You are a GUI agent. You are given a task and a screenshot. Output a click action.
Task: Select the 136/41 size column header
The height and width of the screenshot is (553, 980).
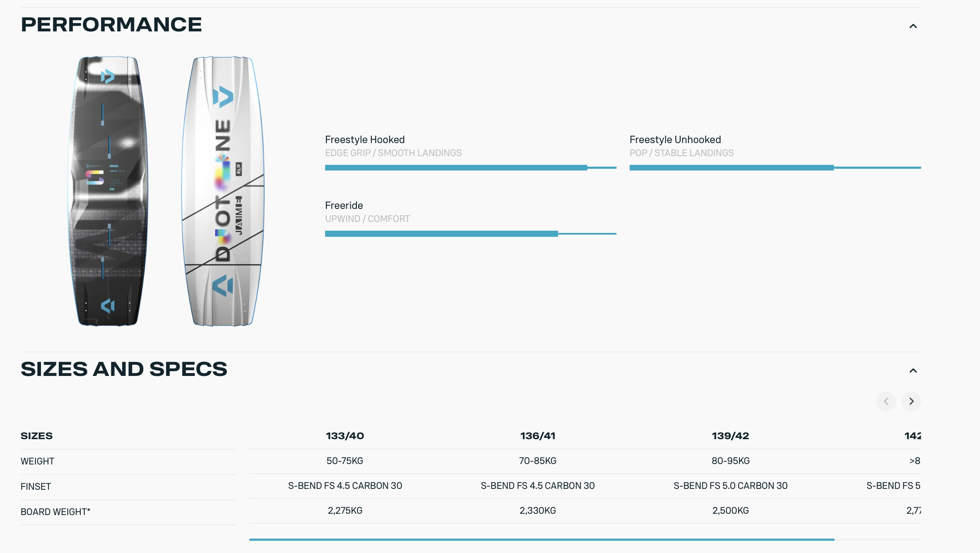[538, 436]
